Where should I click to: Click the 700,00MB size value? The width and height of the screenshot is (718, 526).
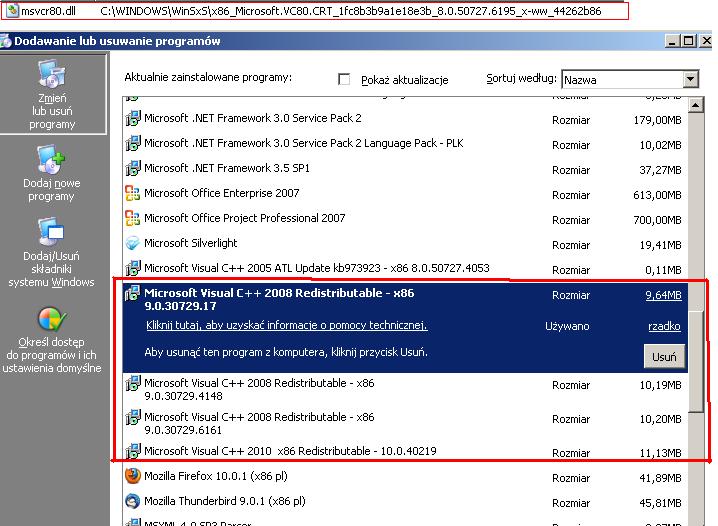[657, 220]
